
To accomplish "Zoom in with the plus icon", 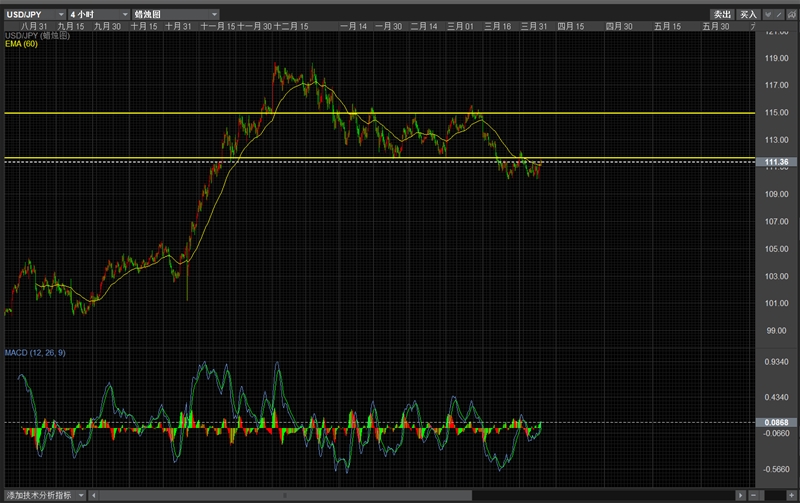I will [x=791, y=495].
